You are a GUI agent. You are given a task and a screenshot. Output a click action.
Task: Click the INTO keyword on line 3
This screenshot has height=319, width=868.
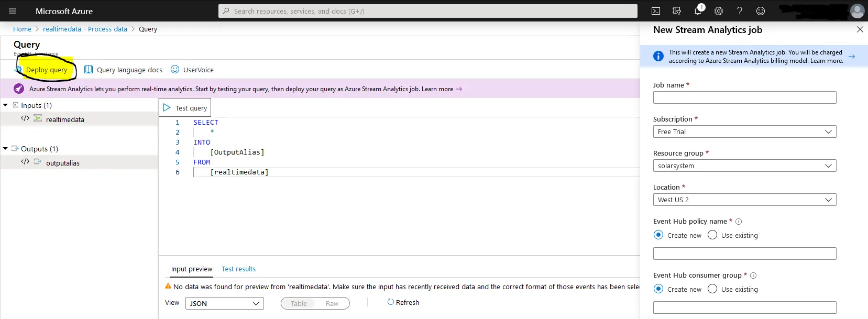coord(202,142)
